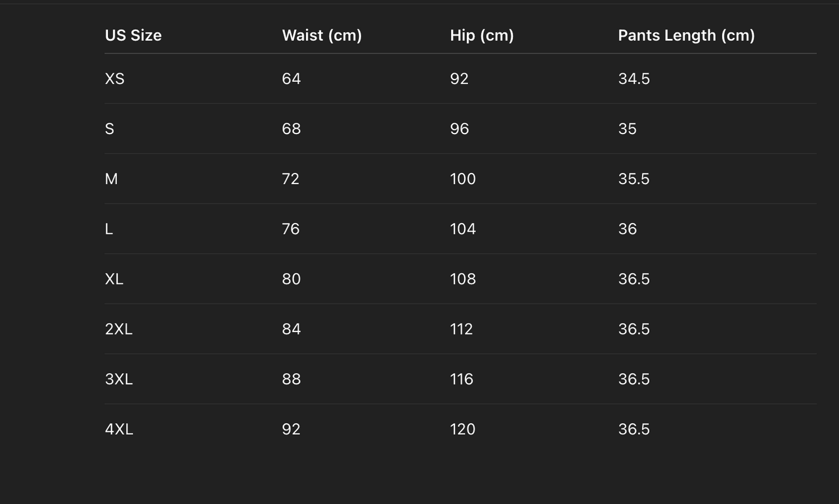Viewport: 839px width, 504px height.
Task: Select the XS size row label
Action: [114, 79]
